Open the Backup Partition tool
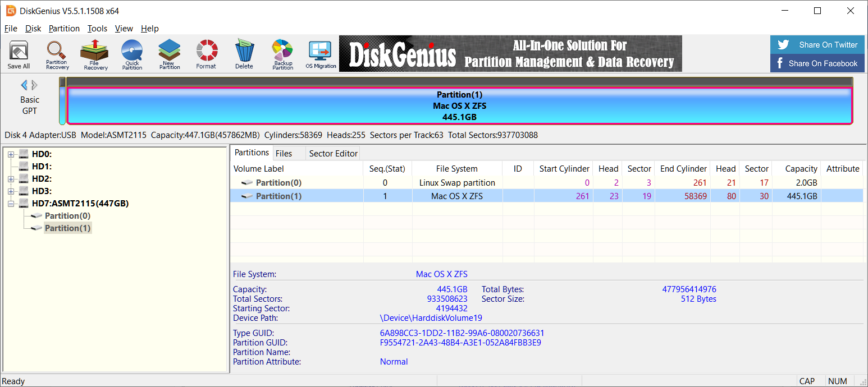This screenshot has width=868, height=387. pos(282,54)
